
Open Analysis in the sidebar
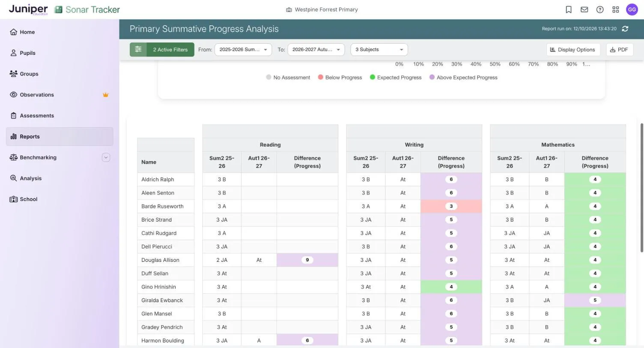point(60,178)
